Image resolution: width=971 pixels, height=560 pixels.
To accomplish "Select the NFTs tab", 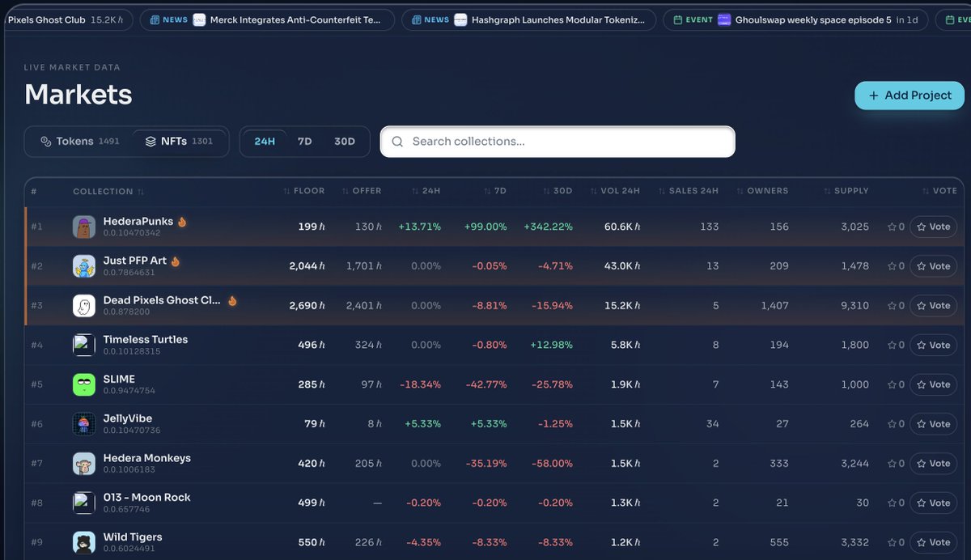I will [x=179, y=142].
